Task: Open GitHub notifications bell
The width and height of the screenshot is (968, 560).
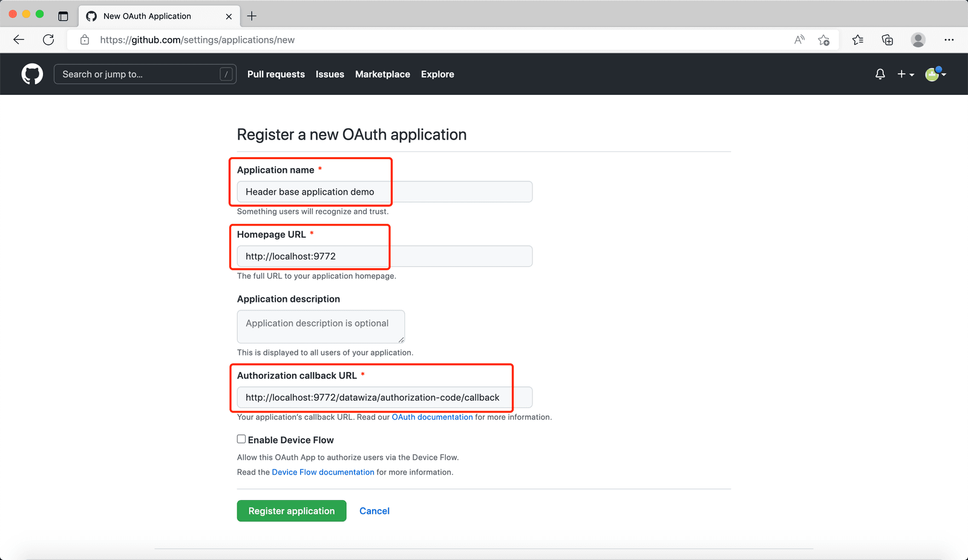Action: pyautogui.click(x=880, y=74)
